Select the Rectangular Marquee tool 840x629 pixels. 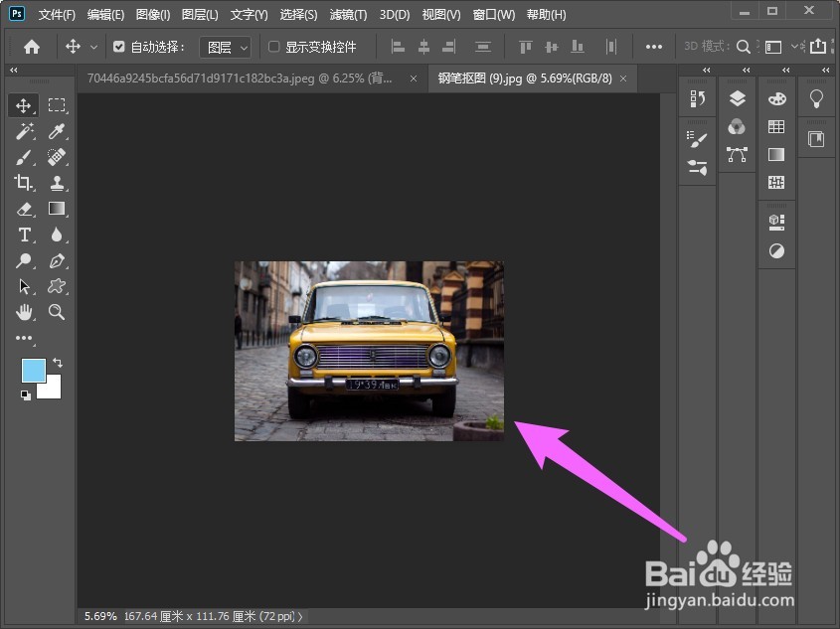57,105
